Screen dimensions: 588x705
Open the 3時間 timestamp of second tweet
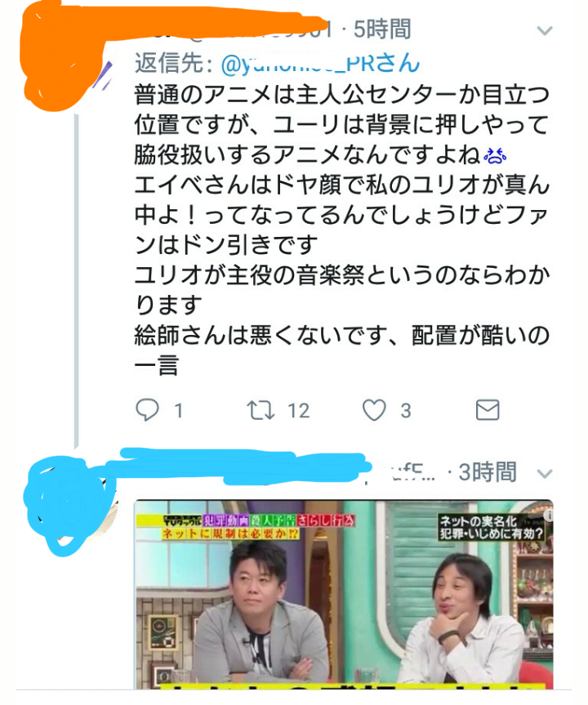point(488,472)
